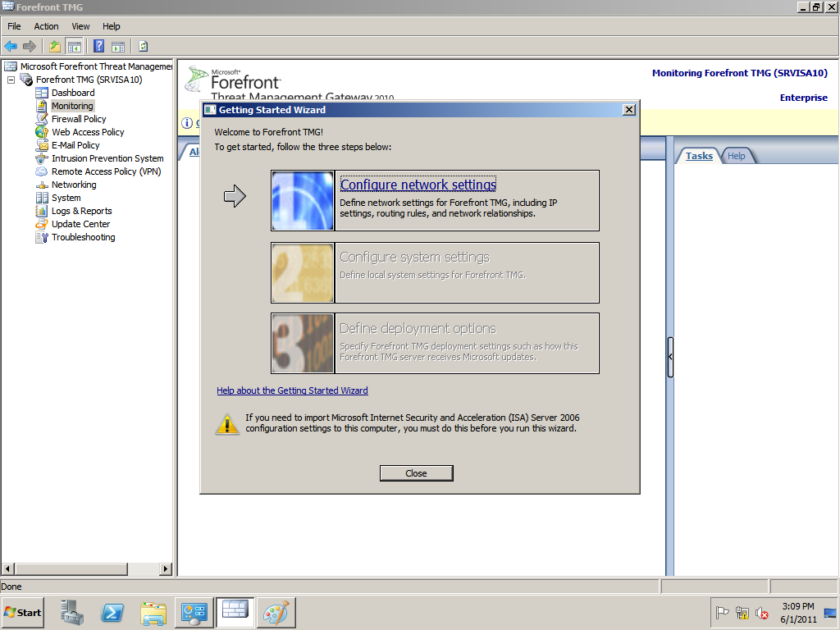Click the Back arrow toolbar icon

(11, 46)
